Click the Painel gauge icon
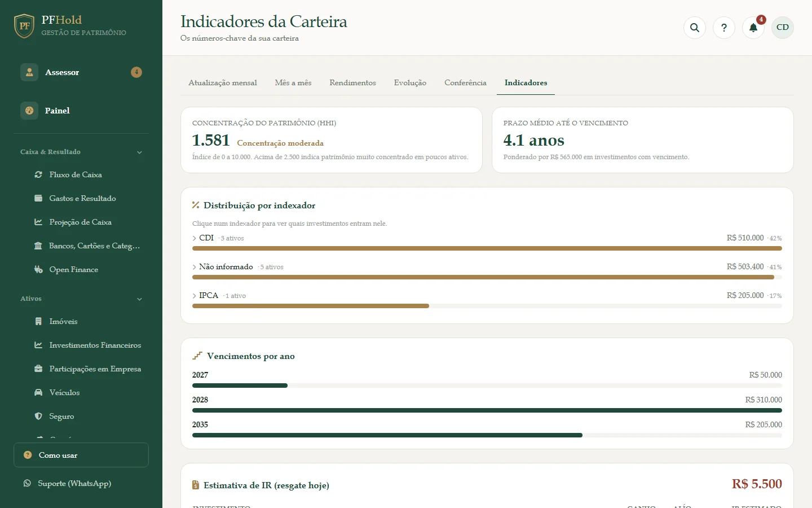This screenshot has height=508, width=812. tap(29, 111)
